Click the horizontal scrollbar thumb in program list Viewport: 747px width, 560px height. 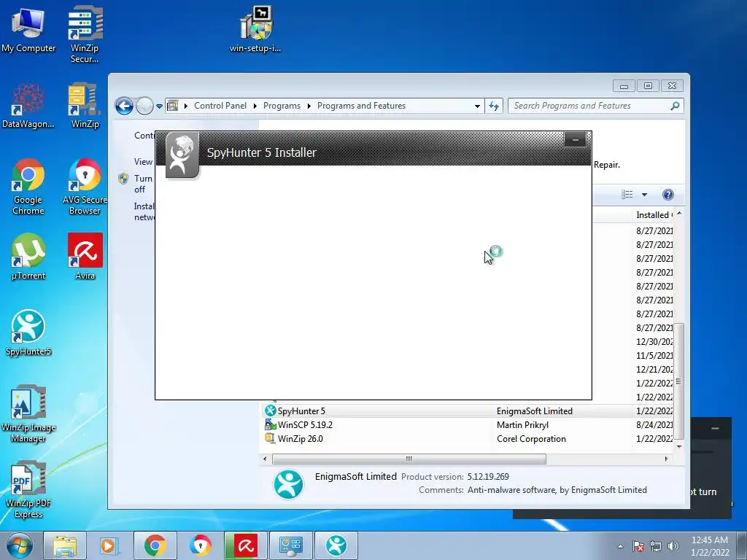point(409,459)
